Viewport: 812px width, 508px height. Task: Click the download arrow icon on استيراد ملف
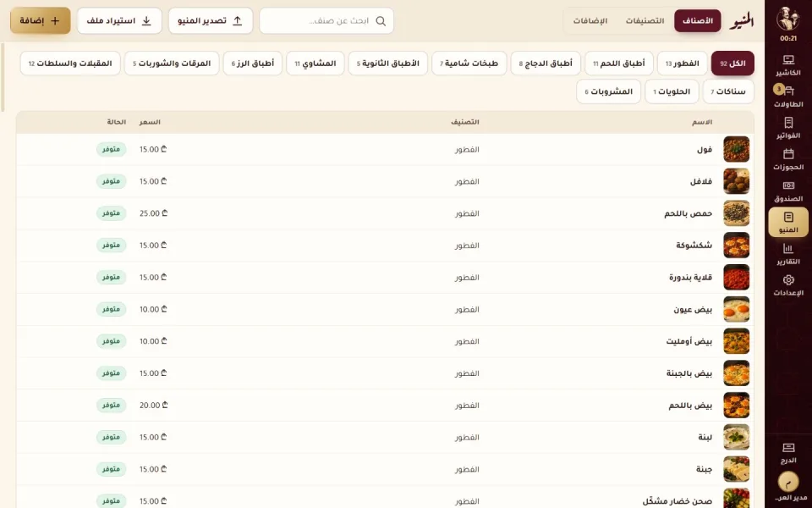146,20
